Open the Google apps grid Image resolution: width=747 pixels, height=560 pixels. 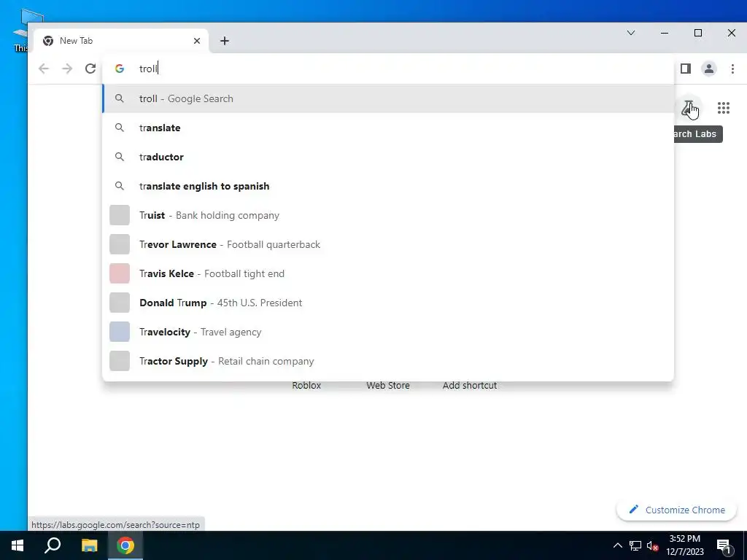[723, 108]
